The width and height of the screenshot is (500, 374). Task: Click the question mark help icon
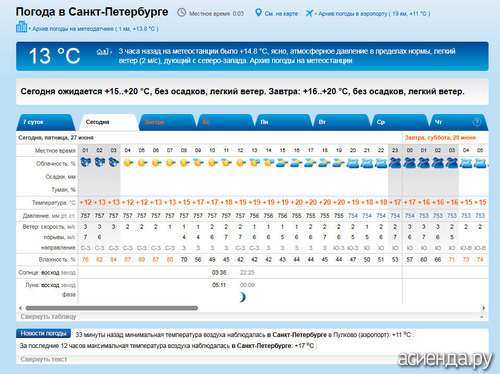(x=477, y=122)
